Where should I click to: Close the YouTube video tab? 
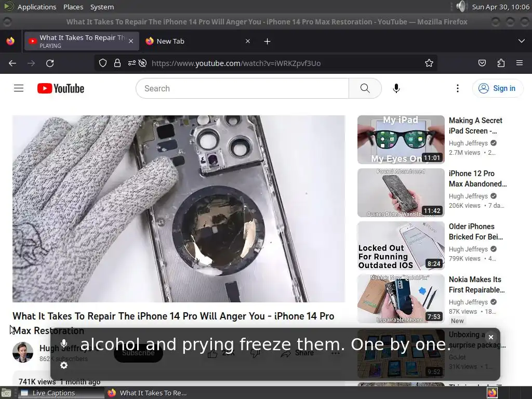[x=131, y=41]
